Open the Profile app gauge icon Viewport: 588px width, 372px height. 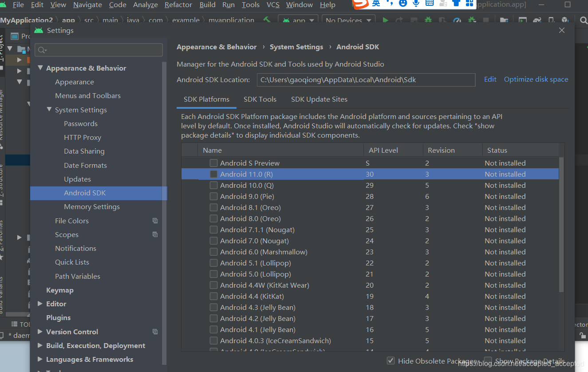click(x=457, y=20)
